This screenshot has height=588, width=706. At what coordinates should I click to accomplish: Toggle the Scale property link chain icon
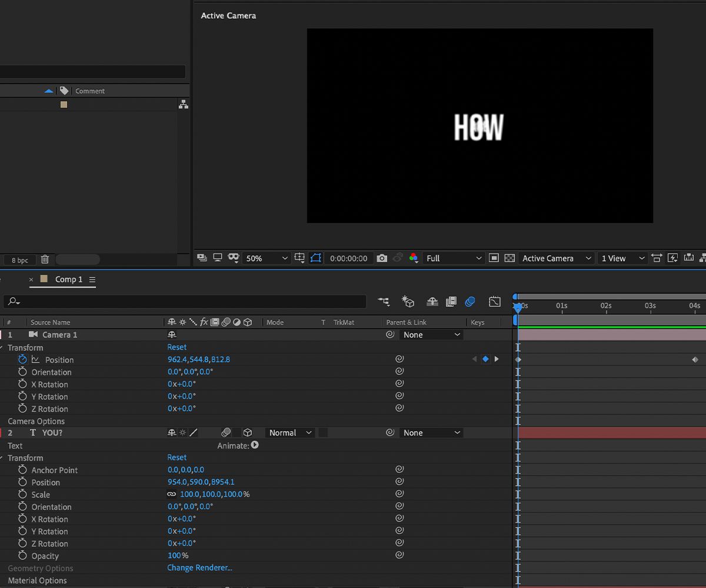click(x=171, y=494)
